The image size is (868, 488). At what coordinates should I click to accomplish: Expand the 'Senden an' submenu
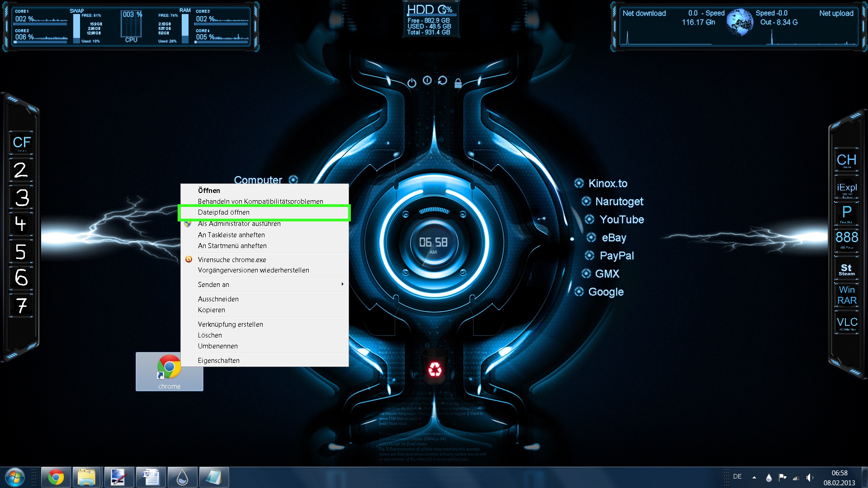coord(264,284)
